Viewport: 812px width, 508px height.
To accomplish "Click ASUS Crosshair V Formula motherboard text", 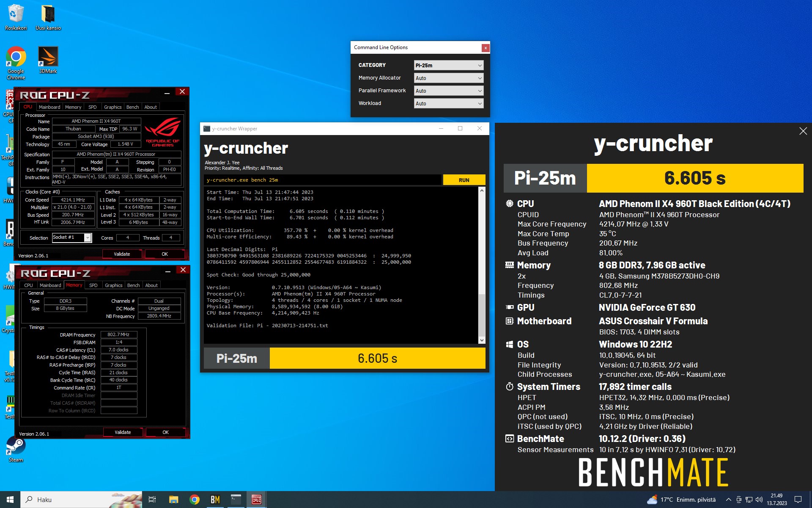I will click(653, 321).
